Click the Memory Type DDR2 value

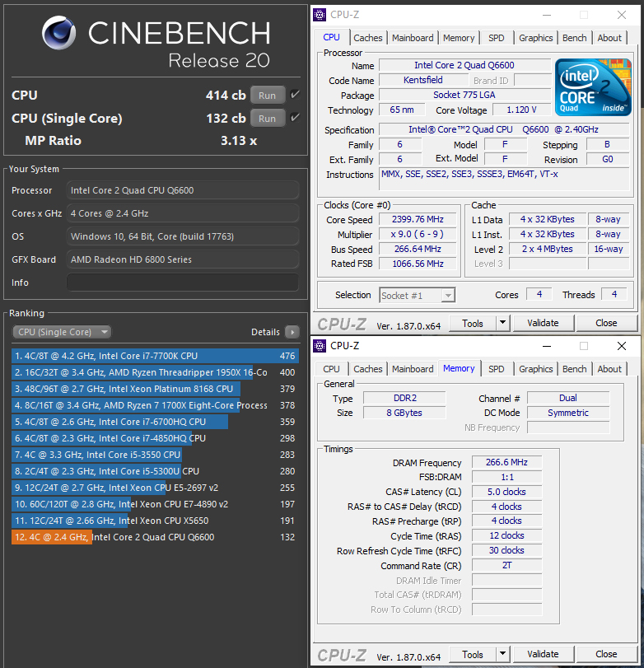pyautogui.click(x=404, y=398)
